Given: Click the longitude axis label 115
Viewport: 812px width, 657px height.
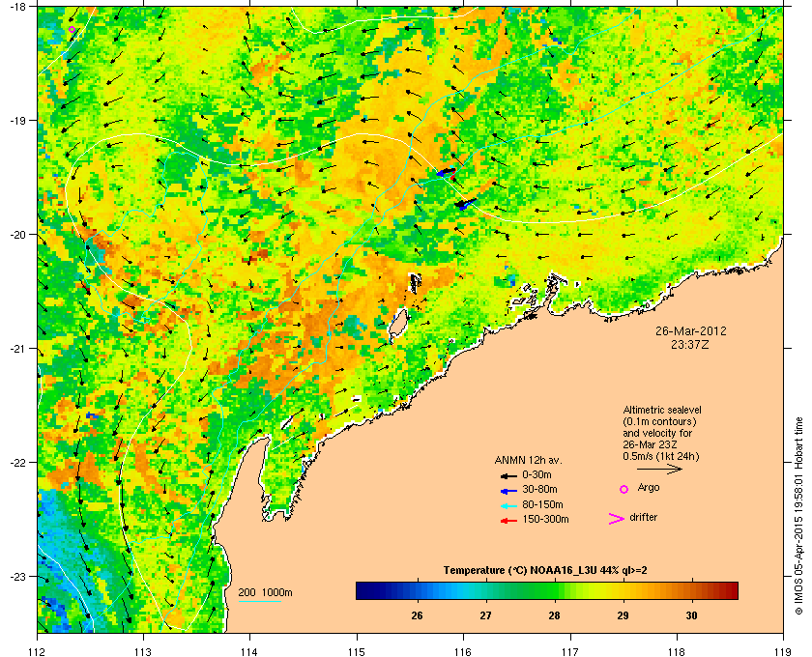Looking at the screenshot, I should [357, 651].
